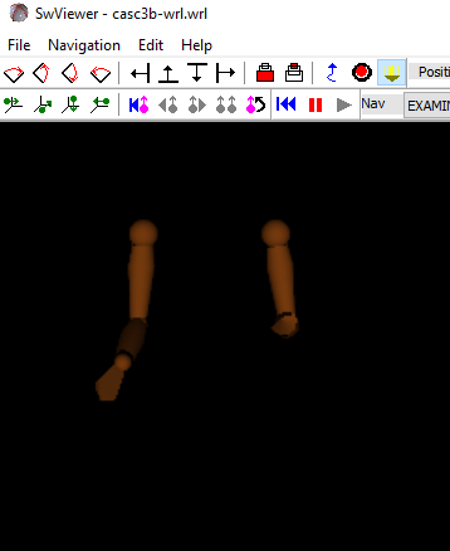Image resolution: width=450 pixels, height=551 pixels.
Task: Click green axis icon with arrow pointing down
Action: 71,105
